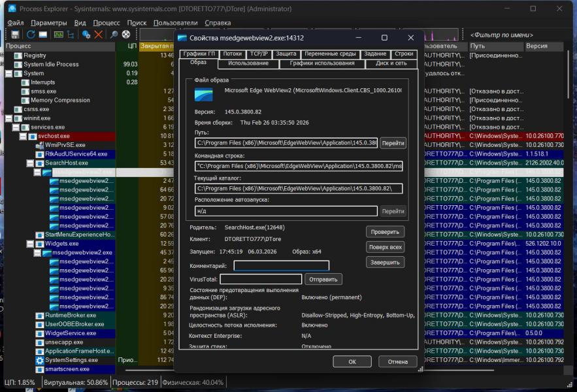The image size is (577, 392).
Task: Collapse the wininit.exe tree node
Action: click(8, 118)
